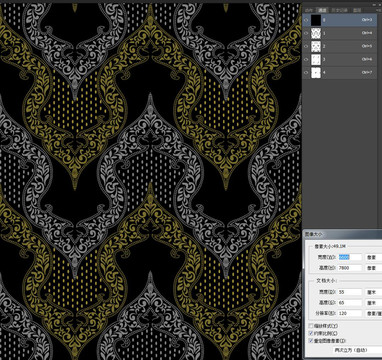
Task: Toggle visibility eye of channel 4
Action: [x=306, y=72]
